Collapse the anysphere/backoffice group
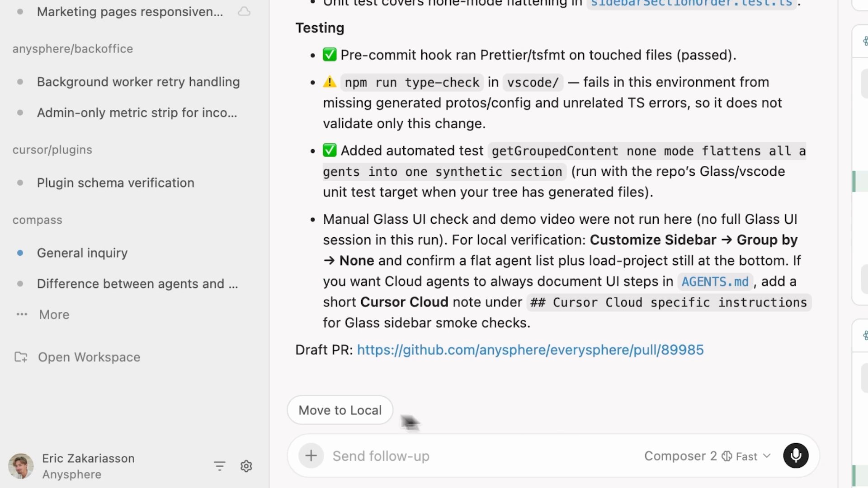The height and width of the screenshot is (488, 868). click(x=72, y=49)
